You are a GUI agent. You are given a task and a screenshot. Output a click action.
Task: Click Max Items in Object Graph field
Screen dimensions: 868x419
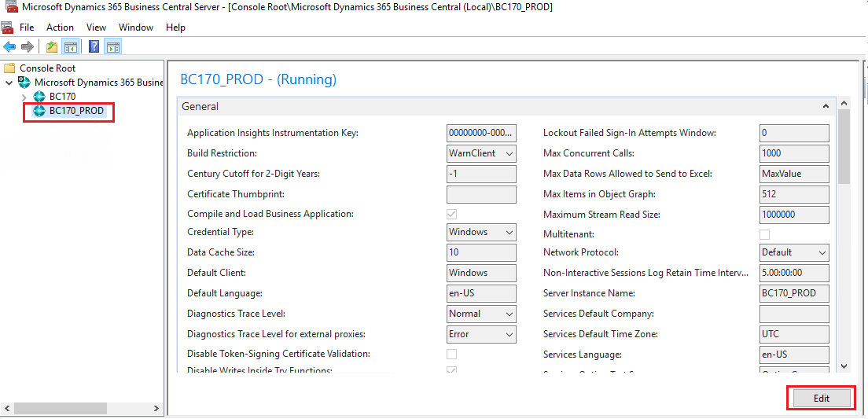tap(794, 194)
